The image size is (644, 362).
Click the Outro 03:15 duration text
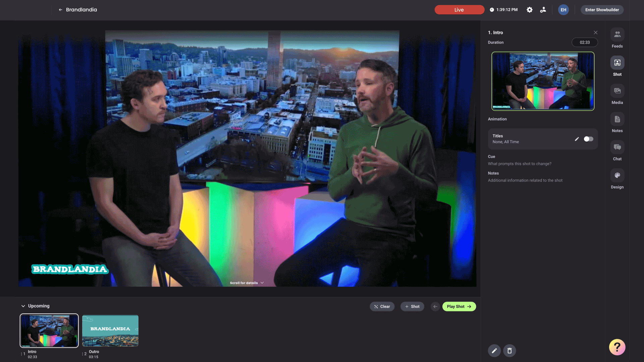point(94,357)
